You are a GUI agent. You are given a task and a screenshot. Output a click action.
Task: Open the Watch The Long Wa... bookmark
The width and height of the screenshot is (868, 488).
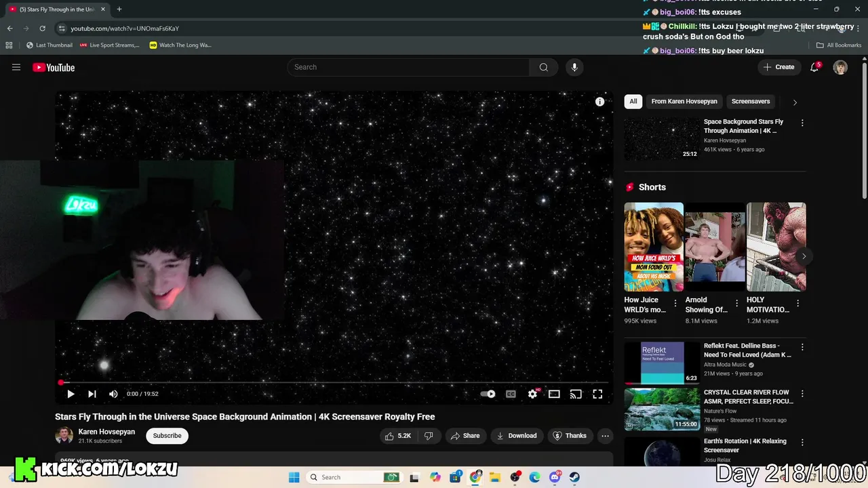coord(180,45)
